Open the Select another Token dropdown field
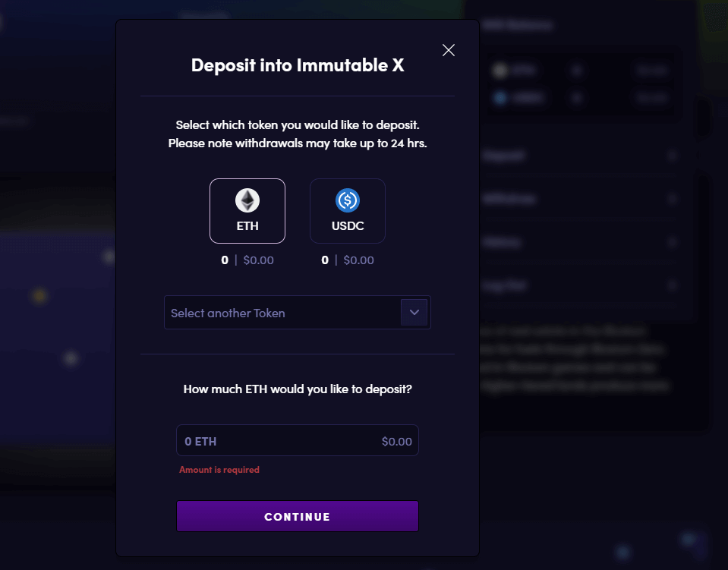 [x=297, y=313]
